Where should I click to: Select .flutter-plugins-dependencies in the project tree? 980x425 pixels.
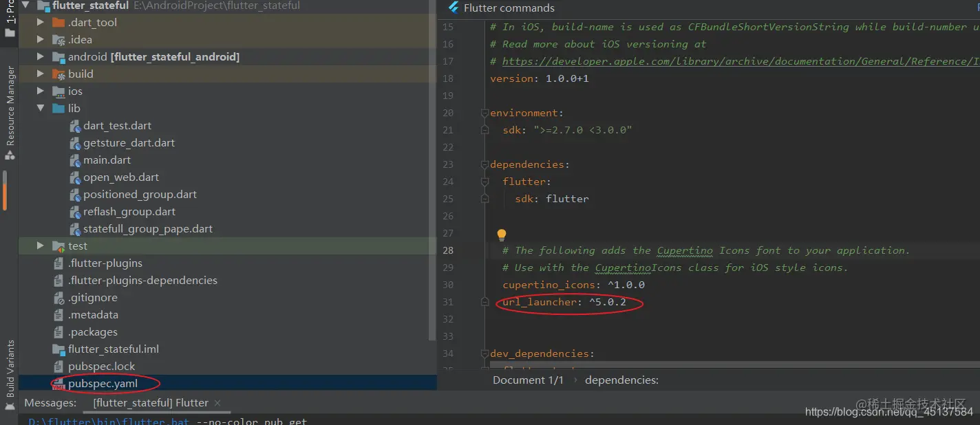click(142, 280)
